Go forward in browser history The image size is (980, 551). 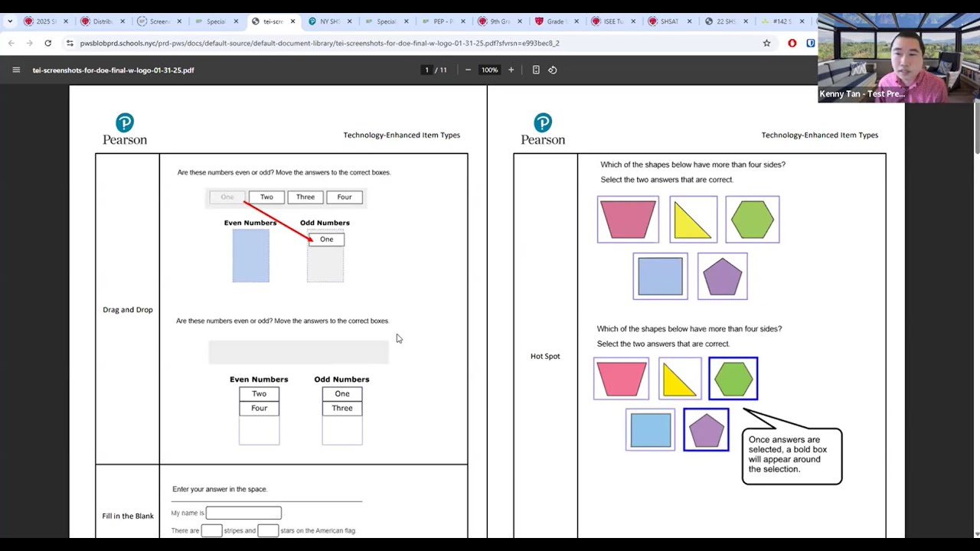(30, 43)
